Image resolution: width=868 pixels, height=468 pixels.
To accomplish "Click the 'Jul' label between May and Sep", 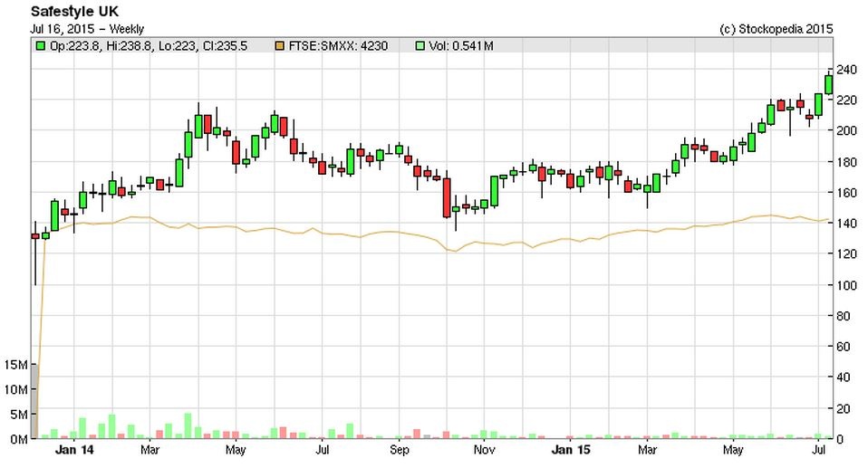I will [323, 450].
